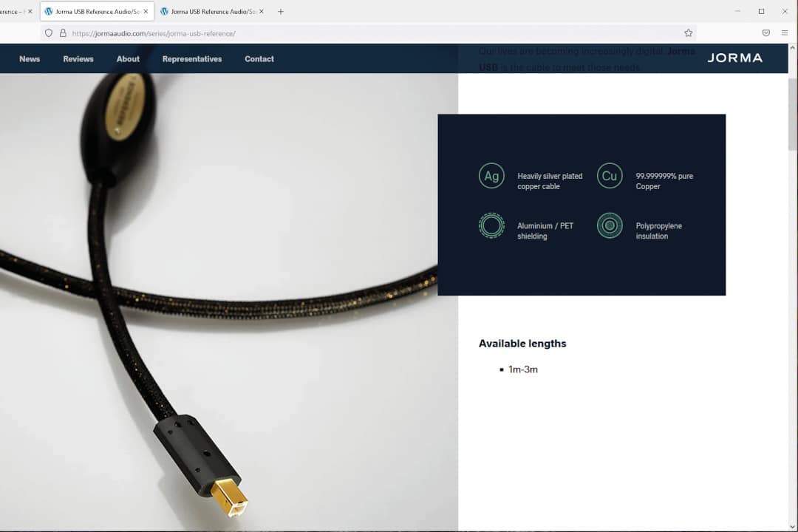Click the Ag silver plated icon
798x532 pixels.
click(x=491, y=176)
